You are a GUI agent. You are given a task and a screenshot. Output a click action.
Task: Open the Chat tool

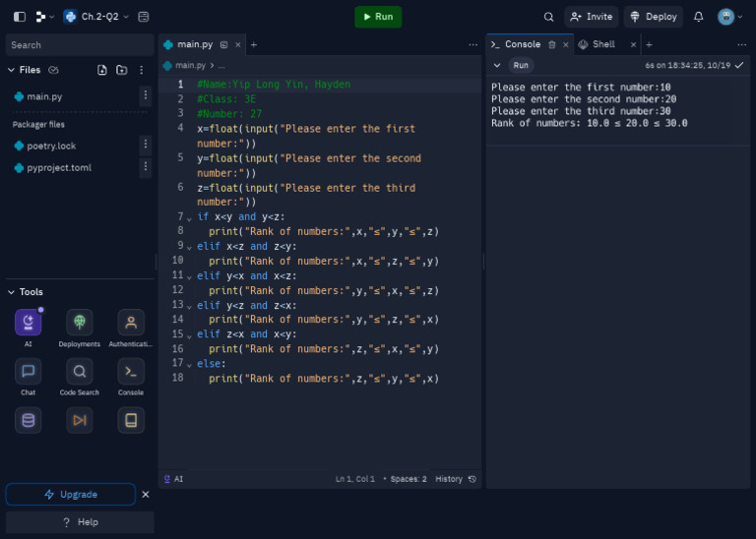pos(28,372)
